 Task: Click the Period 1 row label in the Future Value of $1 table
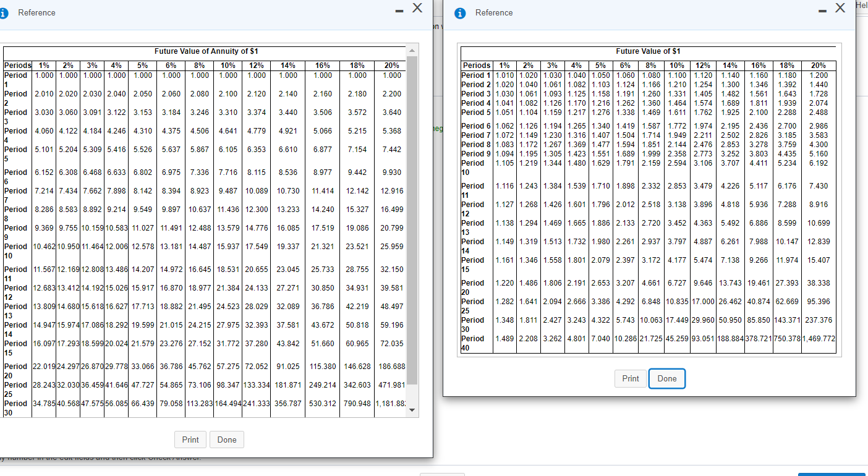(476, 75)
